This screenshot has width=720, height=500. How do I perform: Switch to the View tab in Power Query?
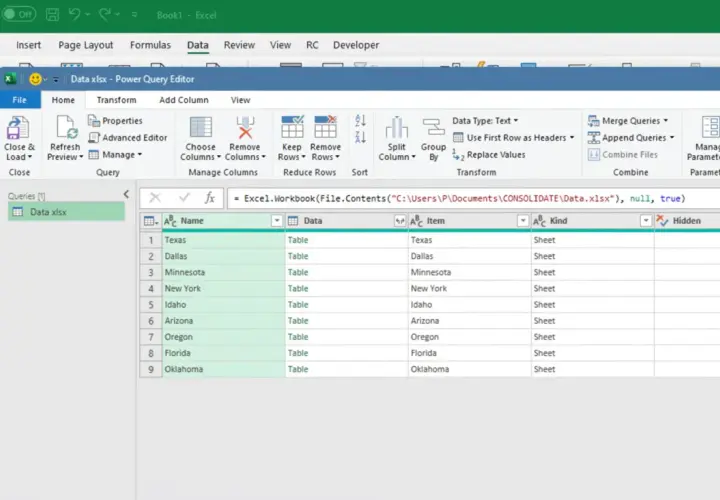241,100
